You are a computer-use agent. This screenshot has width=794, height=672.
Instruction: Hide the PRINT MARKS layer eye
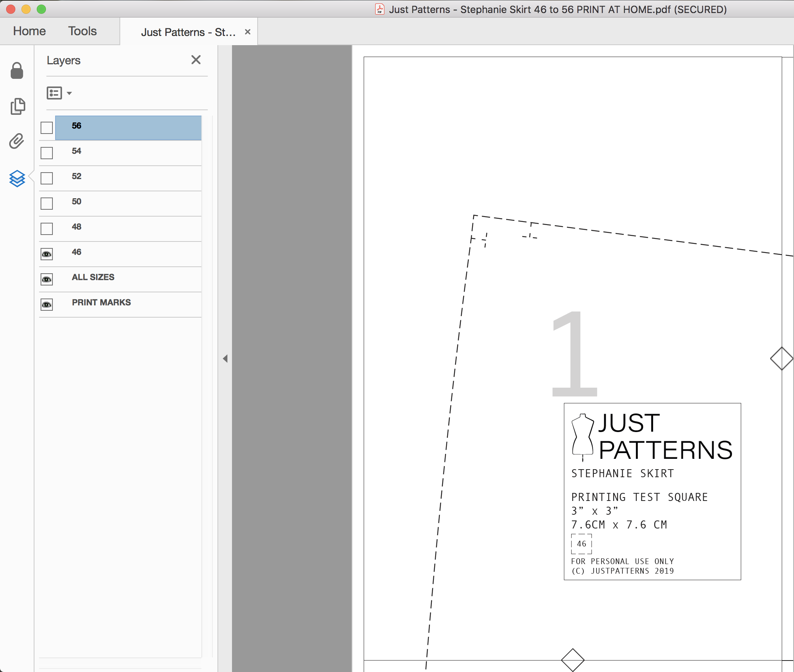47,304
